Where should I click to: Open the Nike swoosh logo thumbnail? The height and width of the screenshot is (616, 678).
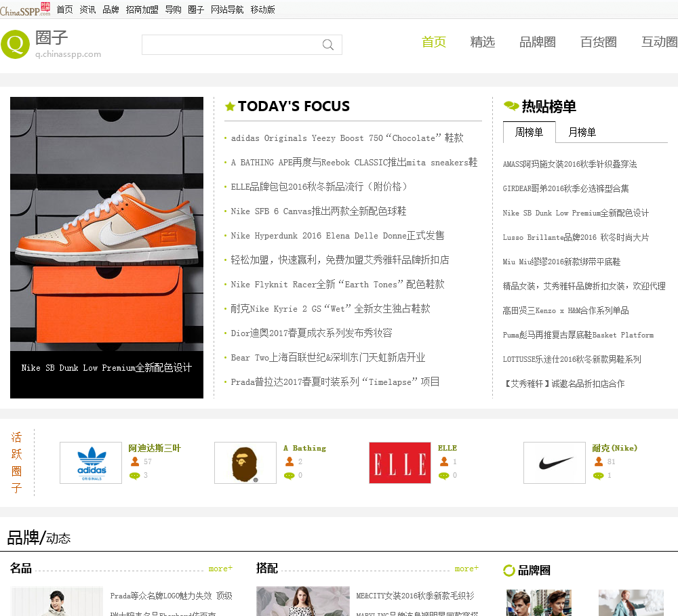click(555, 463)
